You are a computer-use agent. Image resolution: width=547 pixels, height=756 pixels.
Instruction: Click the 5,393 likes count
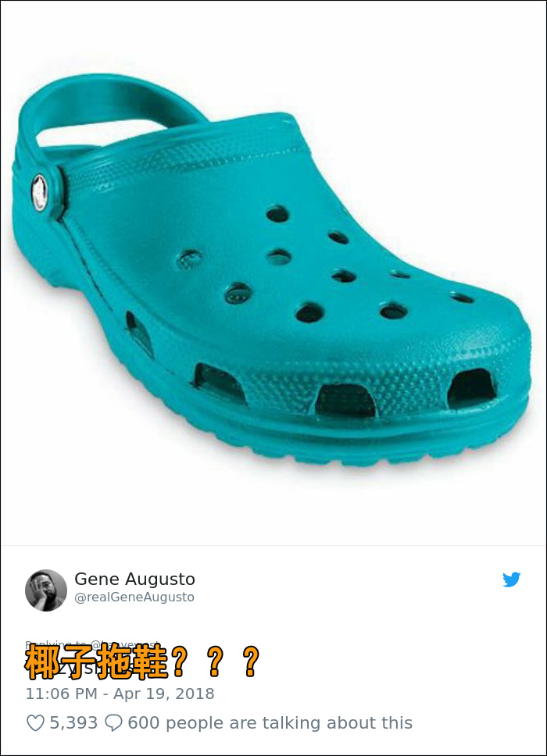73,722
